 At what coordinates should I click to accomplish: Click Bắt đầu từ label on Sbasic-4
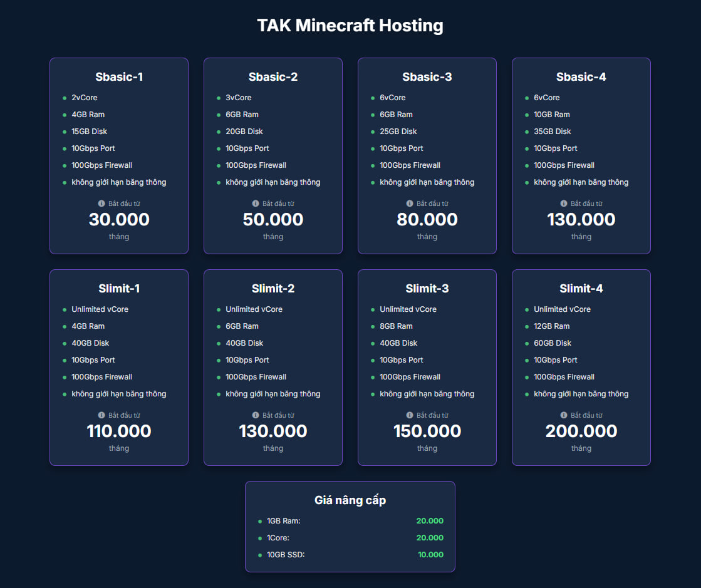pyautogui.click(x=586, y=204)
